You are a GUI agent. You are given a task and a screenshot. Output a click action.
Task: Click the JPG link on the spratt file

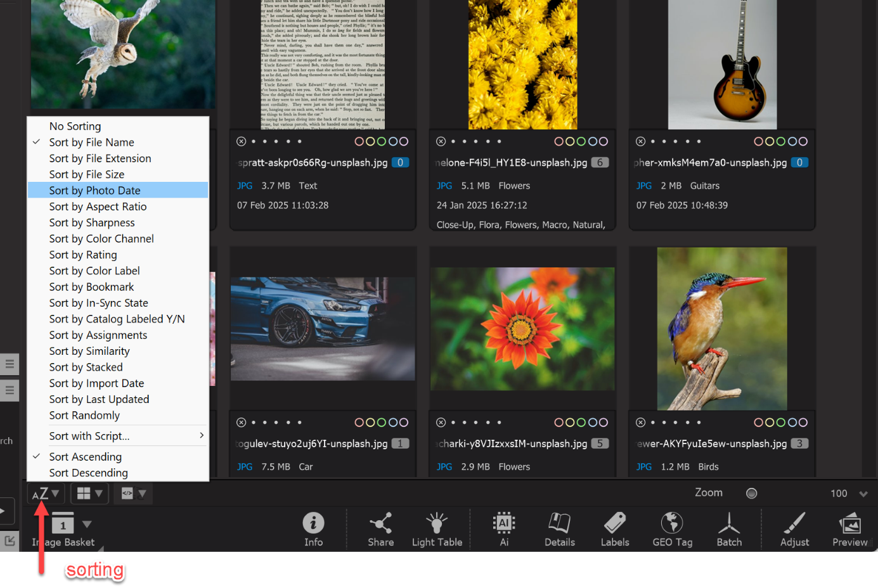tap(245, 186)
